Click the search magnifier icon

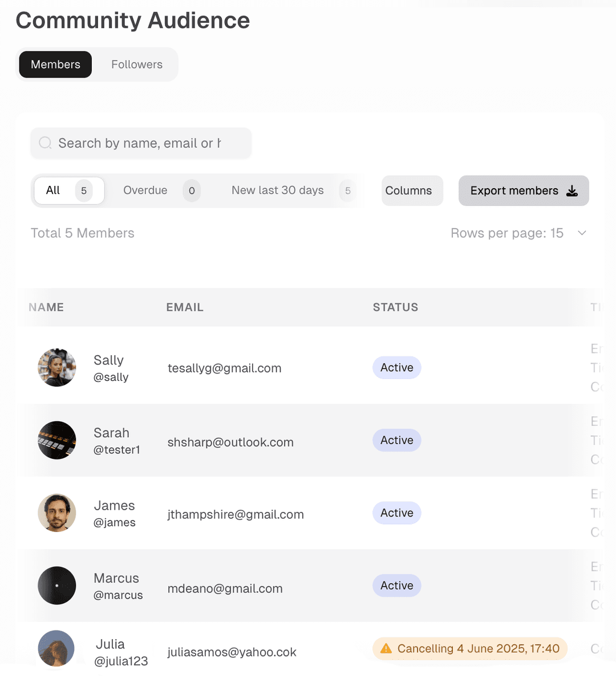pyautogui.click(x=45, y=143)
